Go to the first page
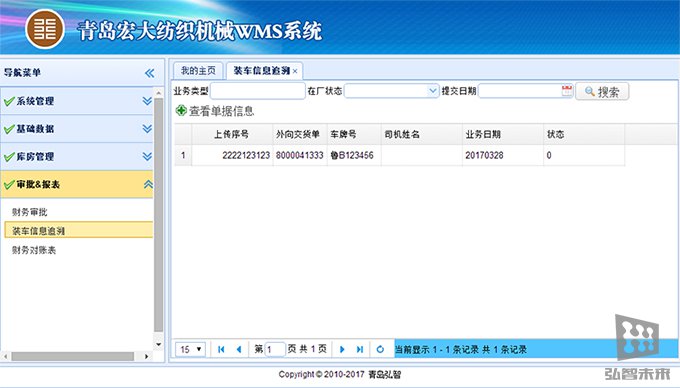Screen dimensions: 680x388 click(x=221, y=349)
